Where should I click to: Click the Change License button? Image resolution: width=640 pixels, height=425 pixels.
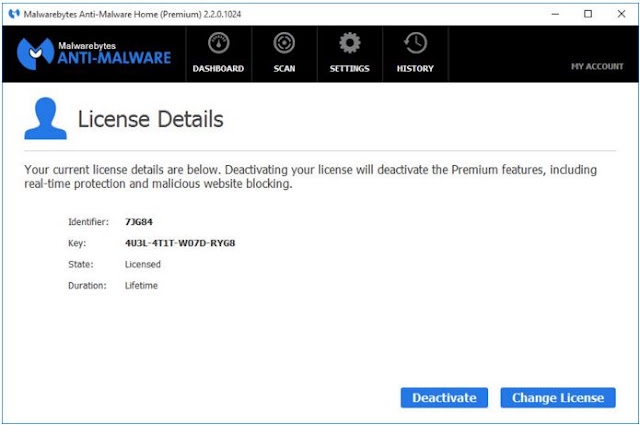[558, 398]
